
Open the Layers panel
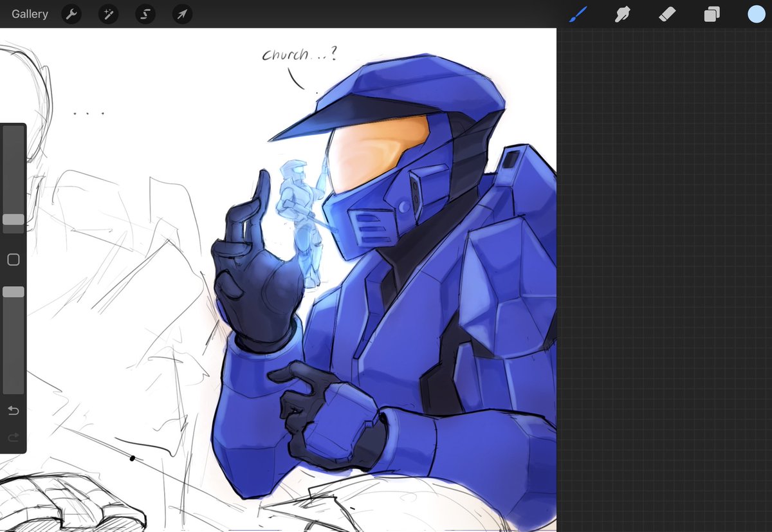712,14
